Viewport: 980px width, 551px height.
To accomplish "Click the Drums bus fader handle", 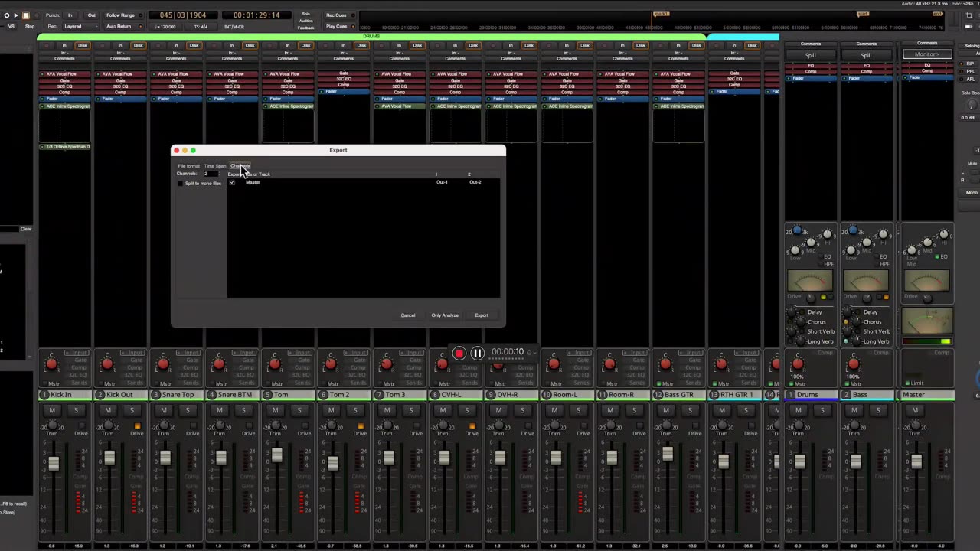I will (800, 461).
